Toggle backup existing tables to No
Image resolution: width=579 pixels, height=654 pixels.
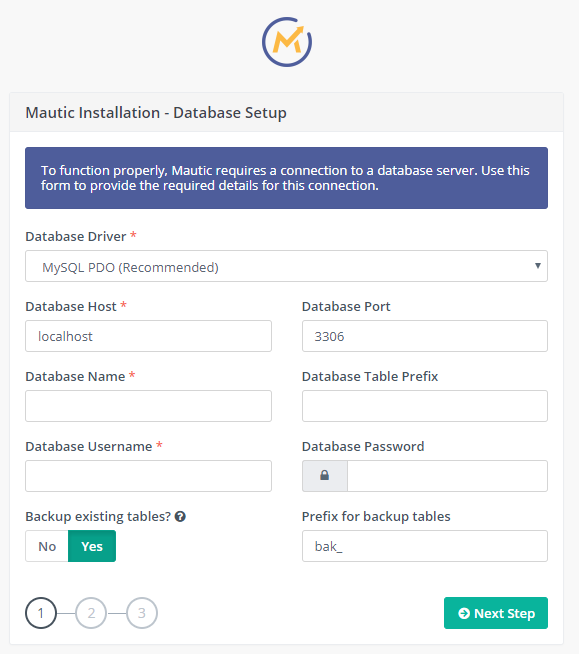coord(47,546)
